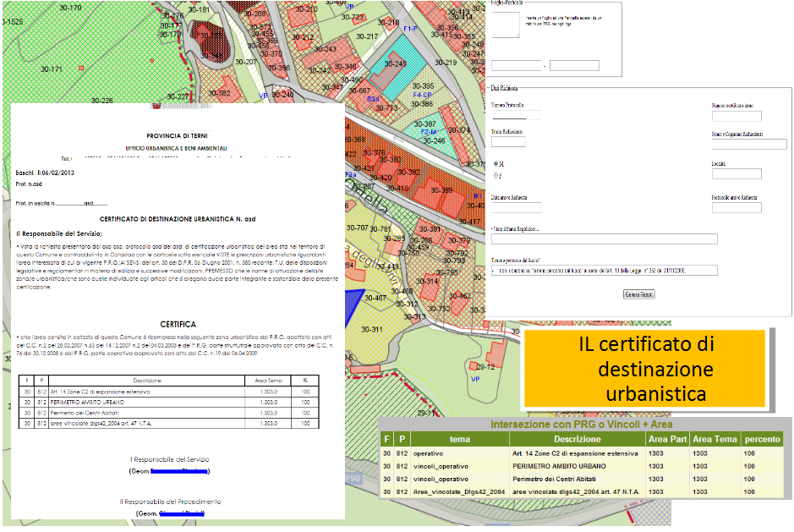Select 'Art. 14 Zone C2' description in the green table

click(x=575, y=453)
